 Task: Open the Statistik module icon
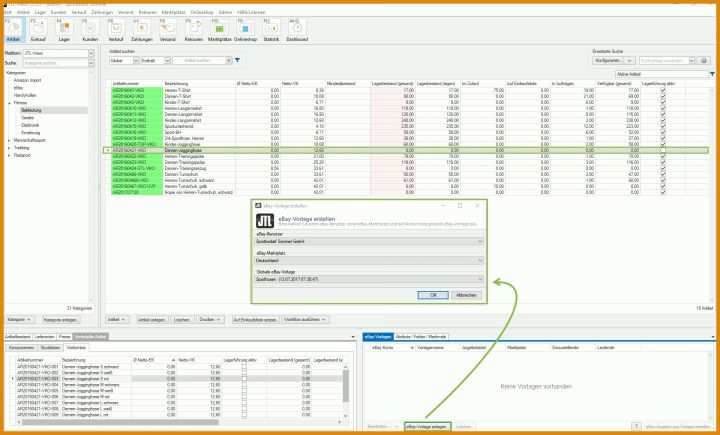271,30
